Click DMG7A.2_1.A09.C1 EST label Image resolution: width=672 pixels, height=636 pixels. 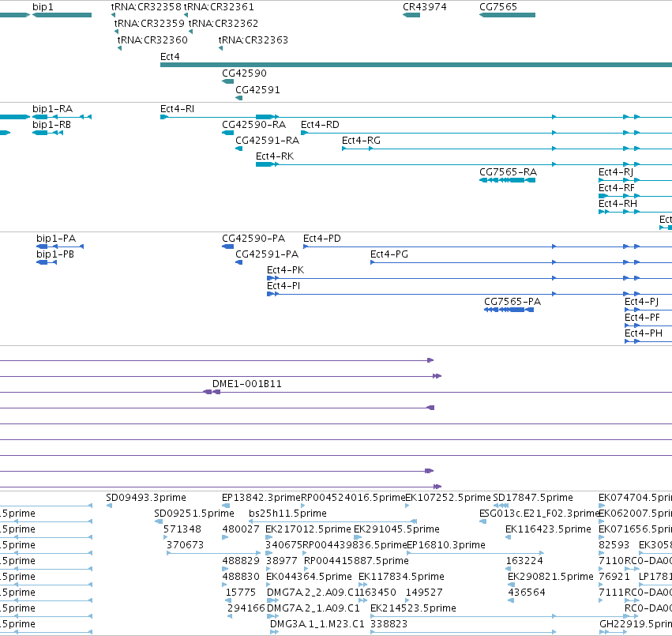point(313,608)
